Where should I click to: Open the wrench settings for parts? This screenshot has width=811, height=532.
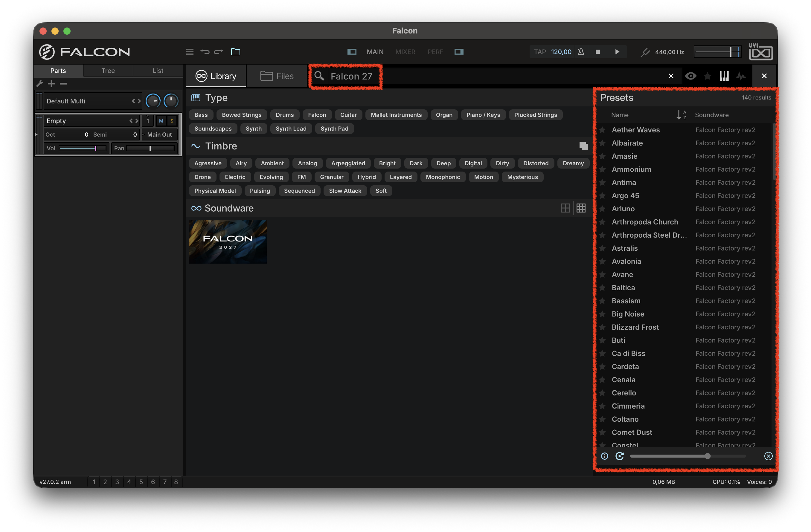coord(40,83)
